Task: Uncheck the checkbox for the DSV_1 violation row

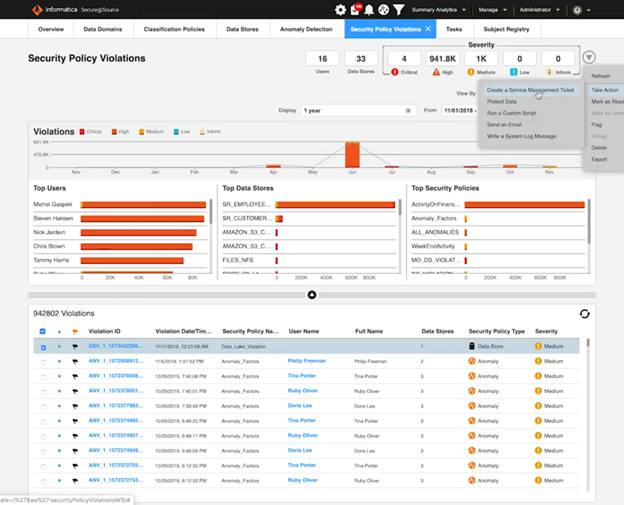Action: click(42, 347)
